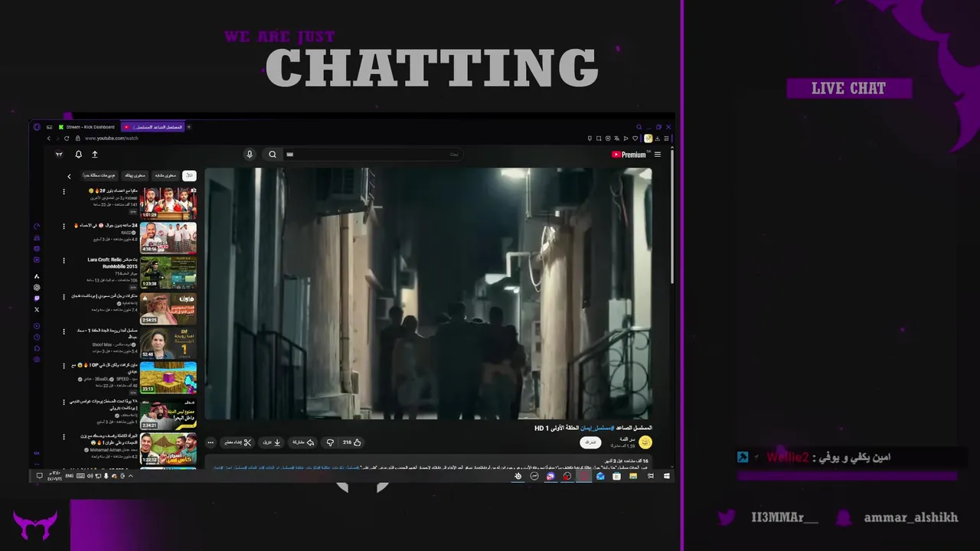Open the taskbar notification center icon
The image size is (980, 551).
coord(40,476)
